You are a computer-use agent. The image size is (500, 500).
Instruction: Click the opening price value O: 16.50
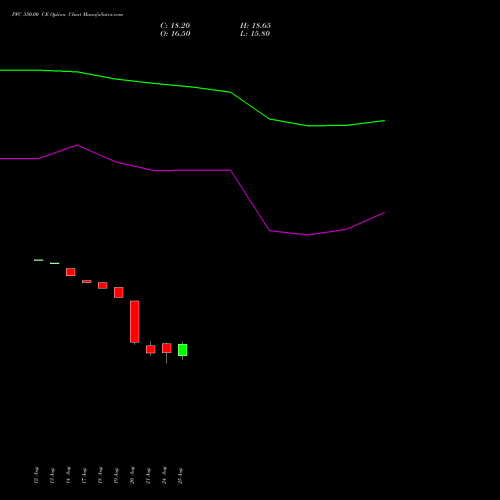point(175,34)
